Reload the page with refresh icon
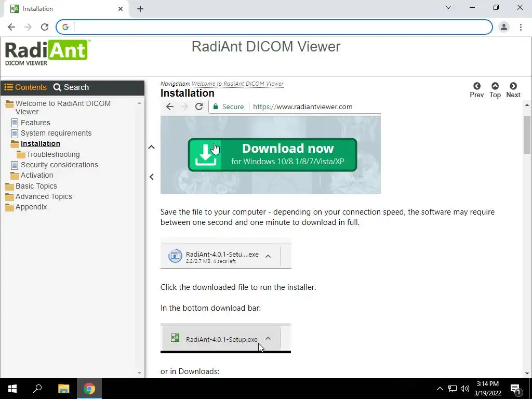 coord(45,27)
